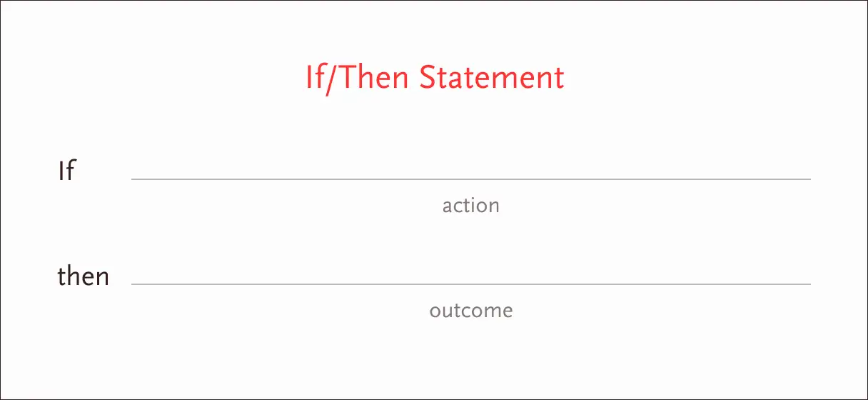Screen dimensions: 868x400
Task: Select the black "If" label
Action: [x=66, y=171]
